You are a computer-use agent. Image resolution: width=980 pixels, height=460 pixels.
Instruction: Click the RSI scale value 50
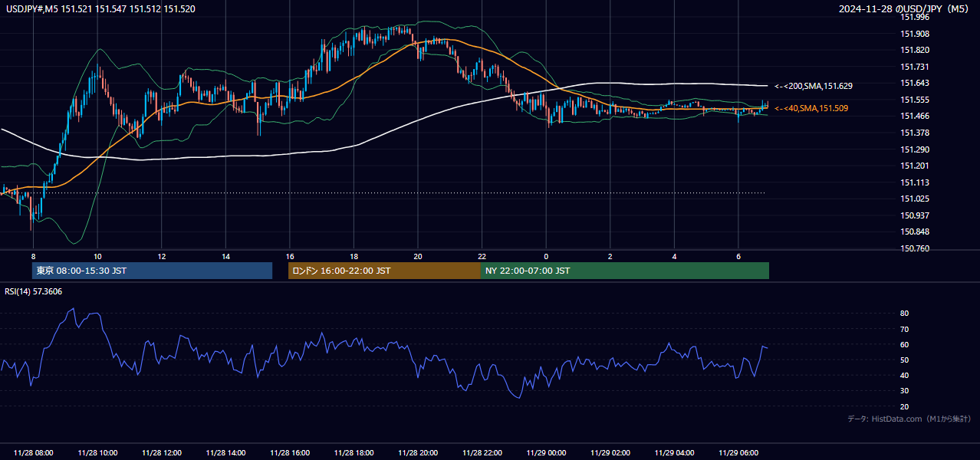[904, 360]
